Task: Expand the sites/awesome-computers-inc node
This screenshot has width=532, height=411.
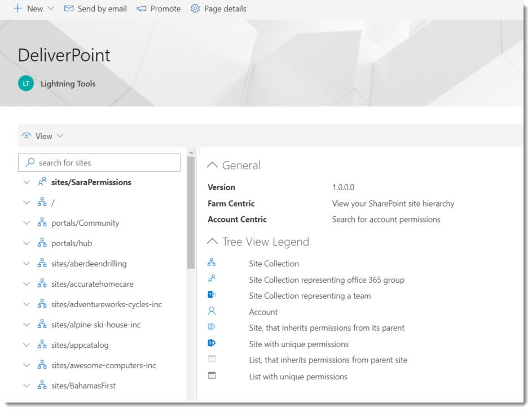Action: (27, 365)
